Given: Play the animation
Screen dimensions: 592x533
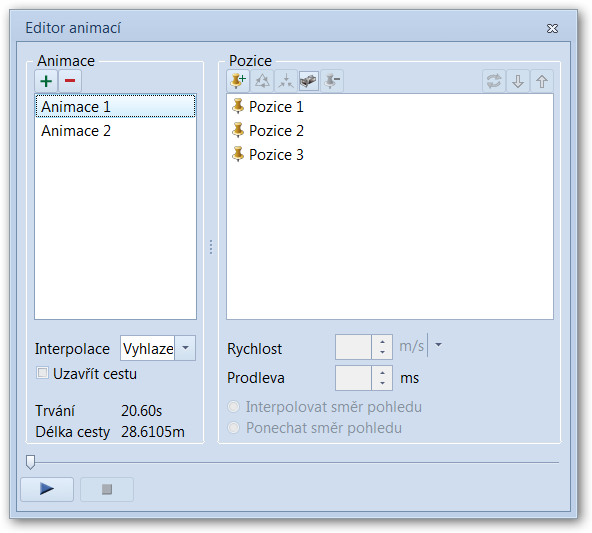Looking at the screenshot, I should point(47,489).
